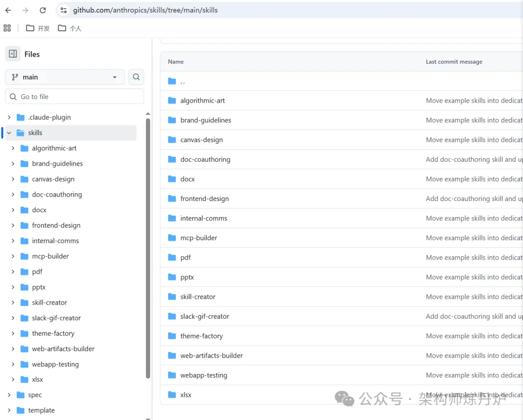
Task: Open the 开发 bookmarks folder
Action: 38,28
